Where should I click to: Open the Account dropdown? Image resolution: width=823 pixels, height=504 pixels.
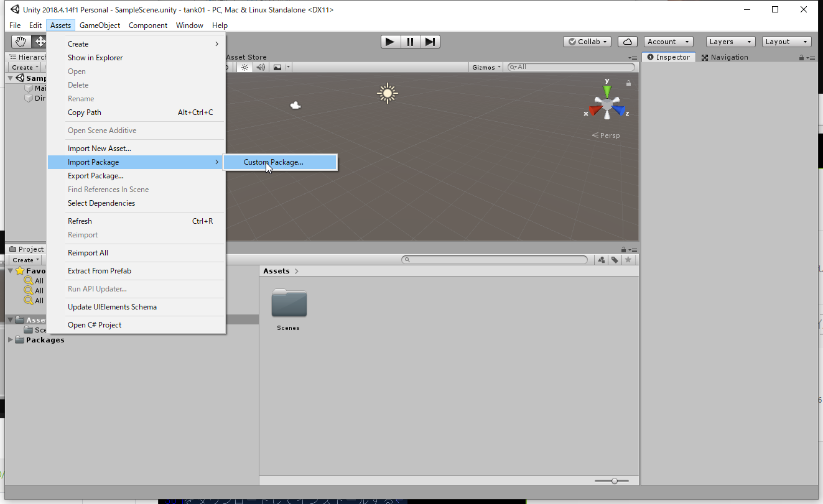669,42
